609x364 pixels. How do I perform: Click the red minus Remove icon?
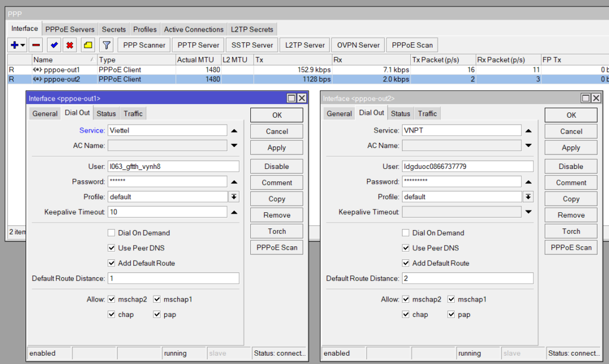[36, 45]
